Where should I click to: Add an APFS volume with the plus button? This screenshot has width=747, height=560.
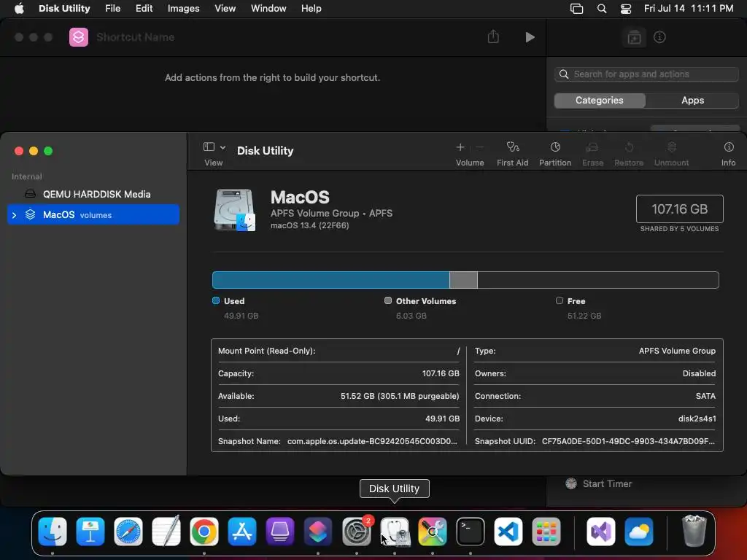(460, 147)
